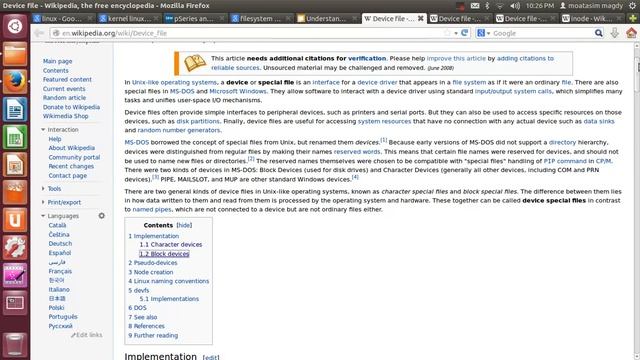Open the Community portal sidebar link

click(74, 157)
